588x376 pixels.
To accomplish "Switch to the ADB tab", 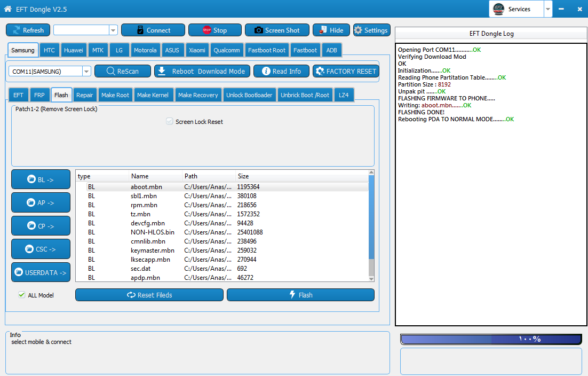I will tap(331, 50).
